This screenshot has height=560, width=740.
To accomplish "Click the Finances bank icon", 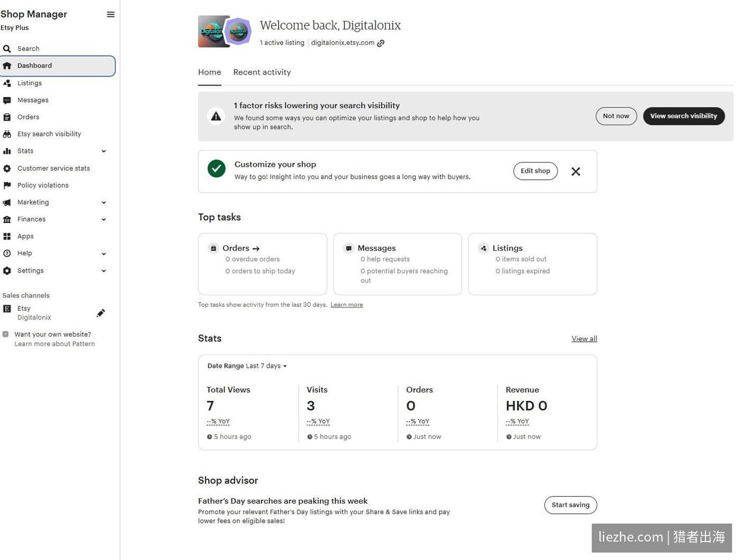I will coord(7,219).
